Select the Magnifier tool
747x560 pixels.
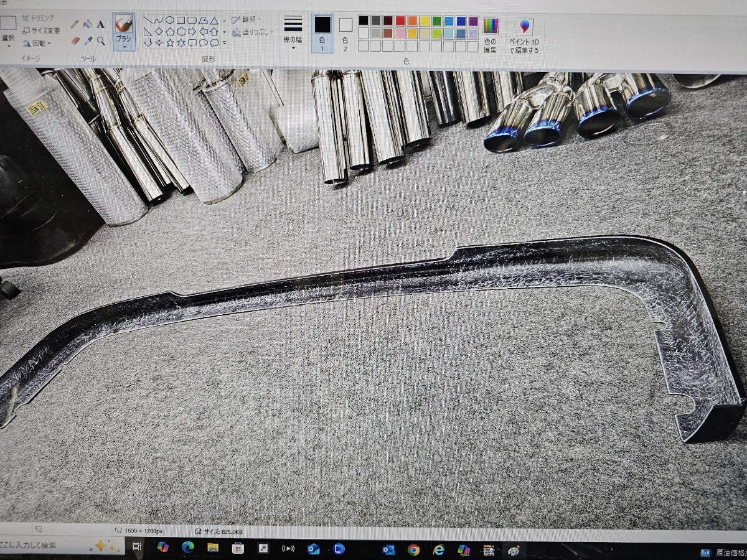point(100,41)
